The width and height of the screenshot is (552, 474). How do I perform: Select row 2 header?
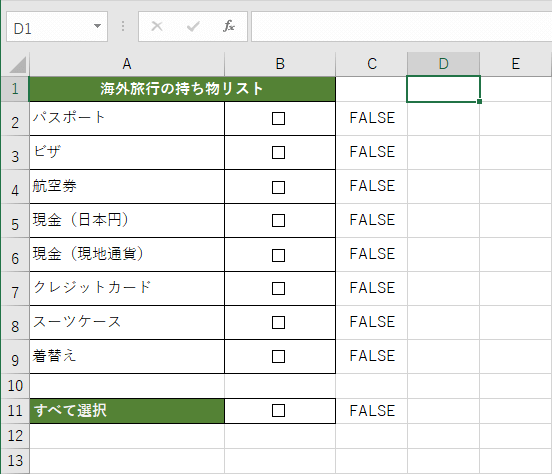coord(15,119)
